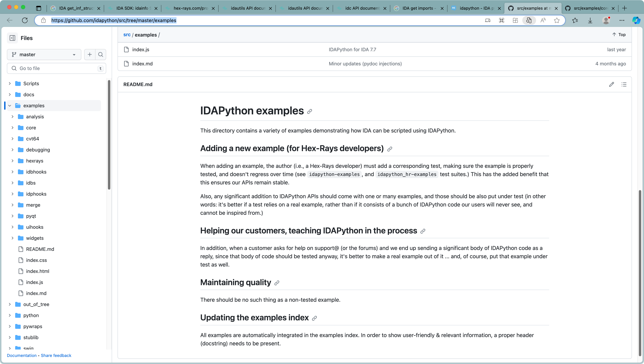Select index.html in the file tree

(38, 271)
